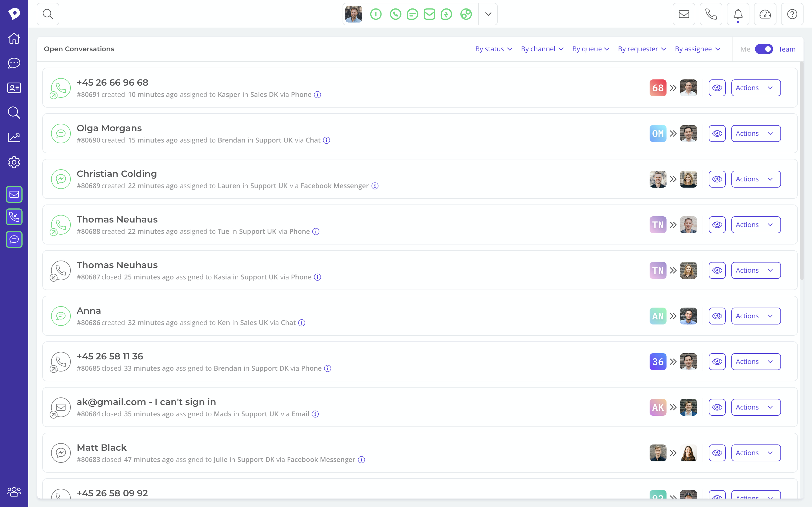Open the By channel filter menu
The width and height of the screenshot is (812, 507).
542,49
